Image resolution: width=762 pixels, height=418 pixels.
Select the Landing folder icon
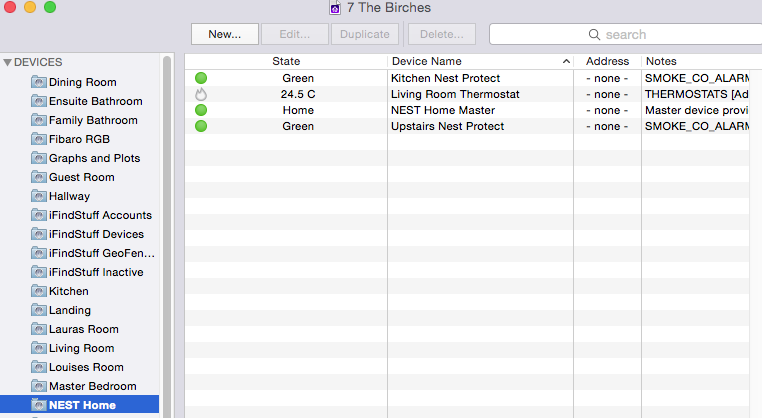[39, 310]
